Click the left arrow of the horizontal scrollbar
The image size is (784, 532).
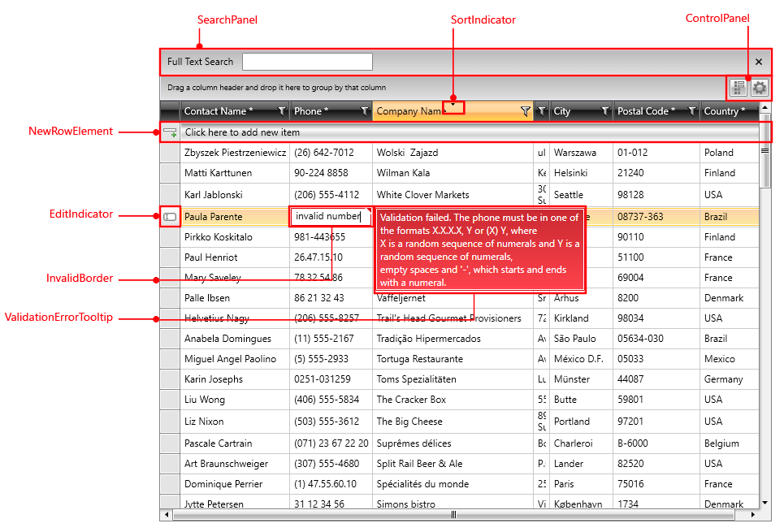167,515
